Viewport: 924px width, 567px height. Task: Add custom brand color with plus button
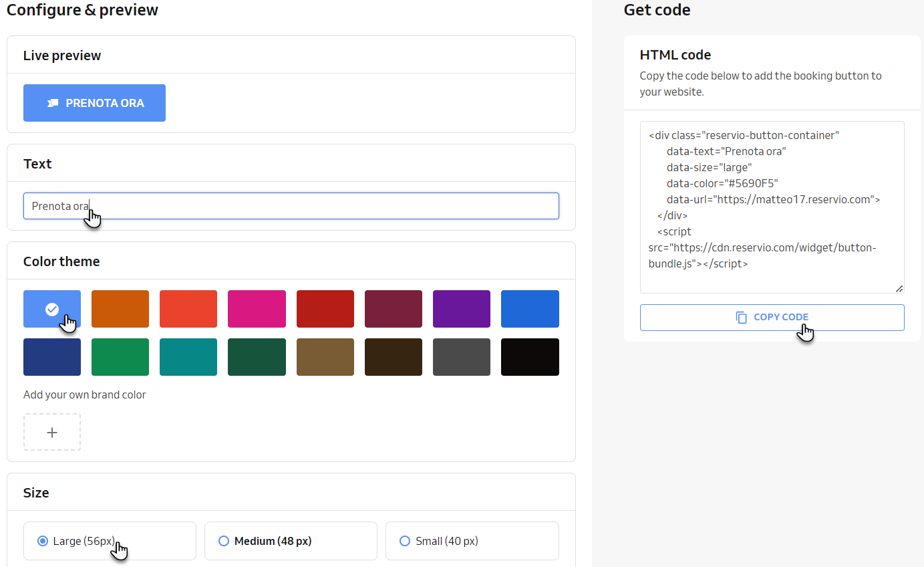tap(52, 432)
